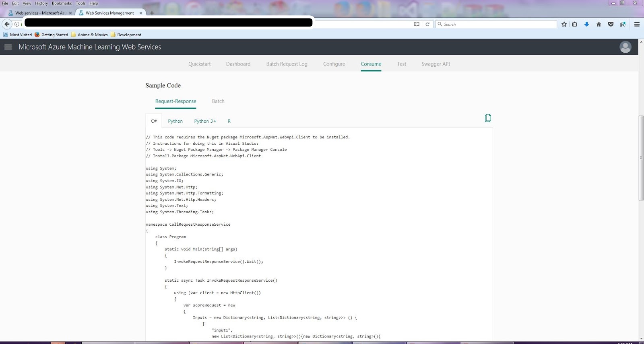This screenshot has width=644, height=344.
Task: Open the hamburger navigation menu
Action: tap(8, 47)
